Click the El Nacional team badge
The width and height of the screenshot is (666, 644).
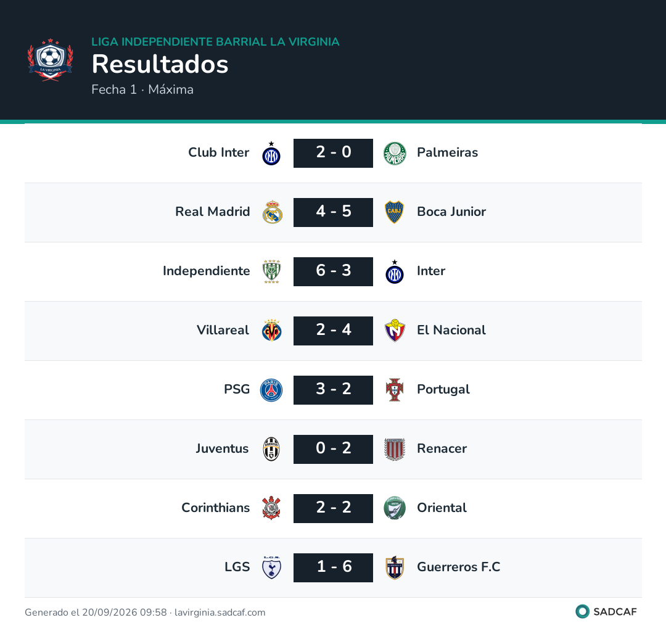coord(395,331)
